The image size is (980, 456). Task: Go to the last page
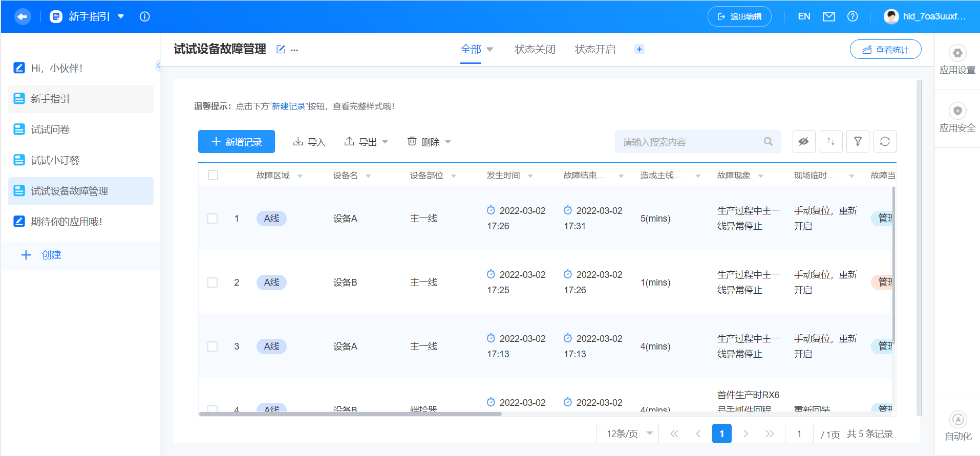point(770,434)
